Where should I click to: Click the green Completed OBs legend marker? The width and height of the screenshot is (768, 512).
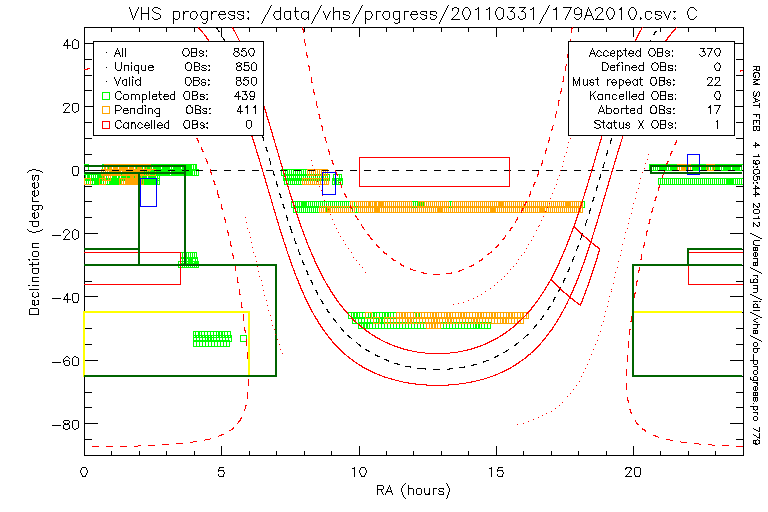pos(104,95)
